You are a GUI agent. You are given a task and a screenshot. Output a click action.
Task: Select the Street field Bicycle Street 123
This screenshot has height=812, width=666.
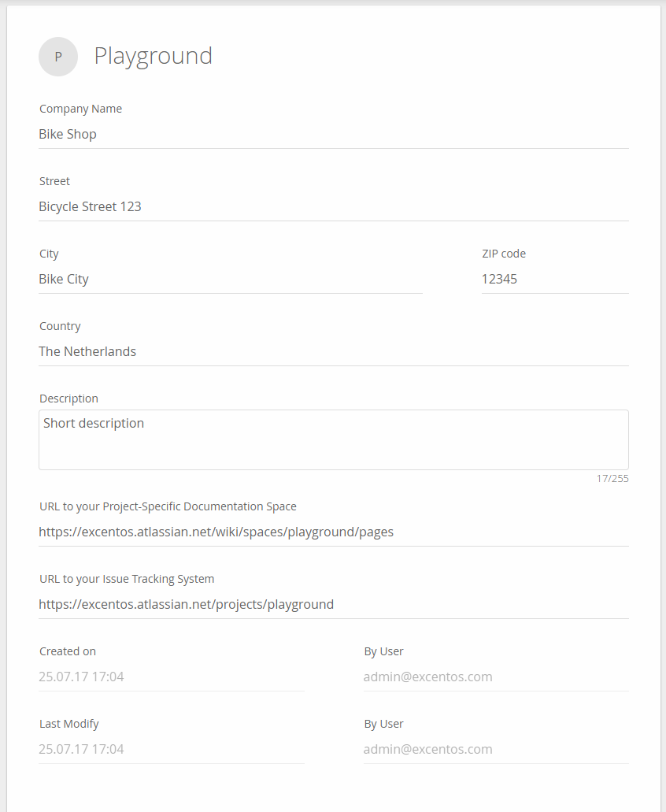pos(334,207)
